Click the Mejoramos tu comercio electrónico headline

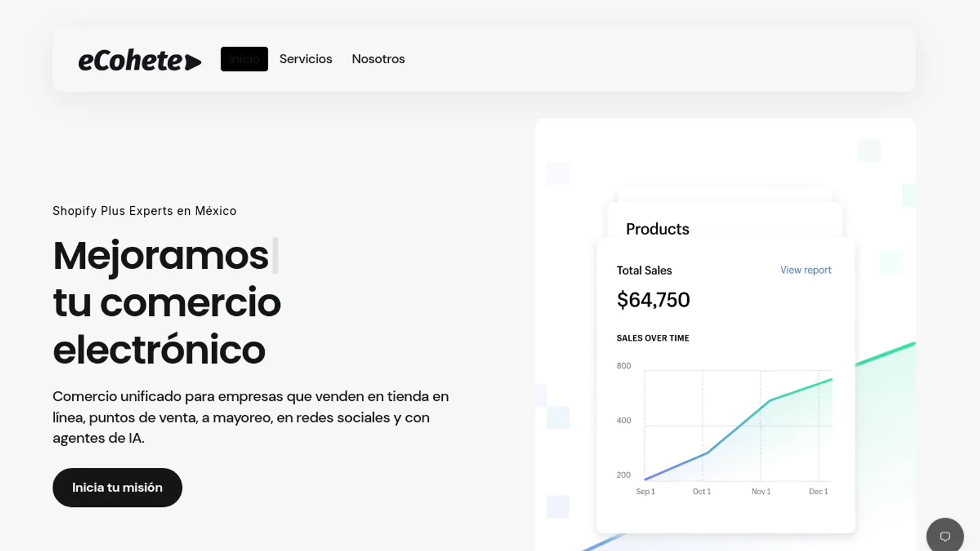167,302
